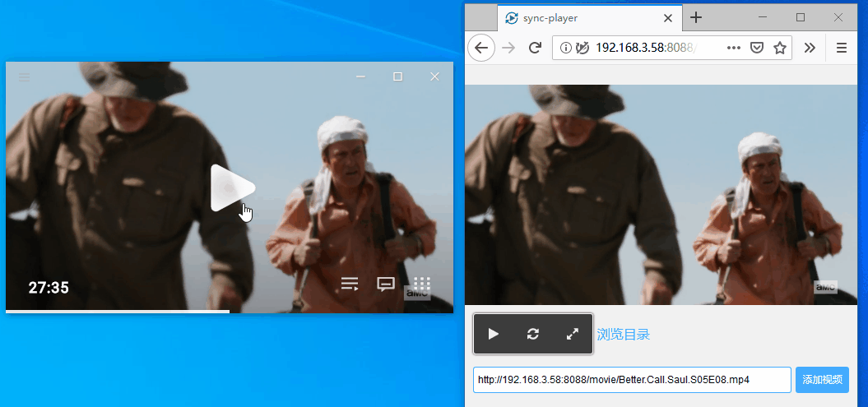The image size is (868, 407).
Task: Click the 添加视频 button
Action: 822,380
